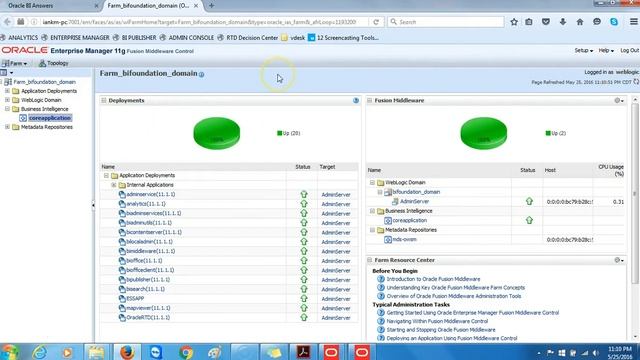
Task: Open coreapplication in Fusion Middleware table
Action: [x=409, y=220]
